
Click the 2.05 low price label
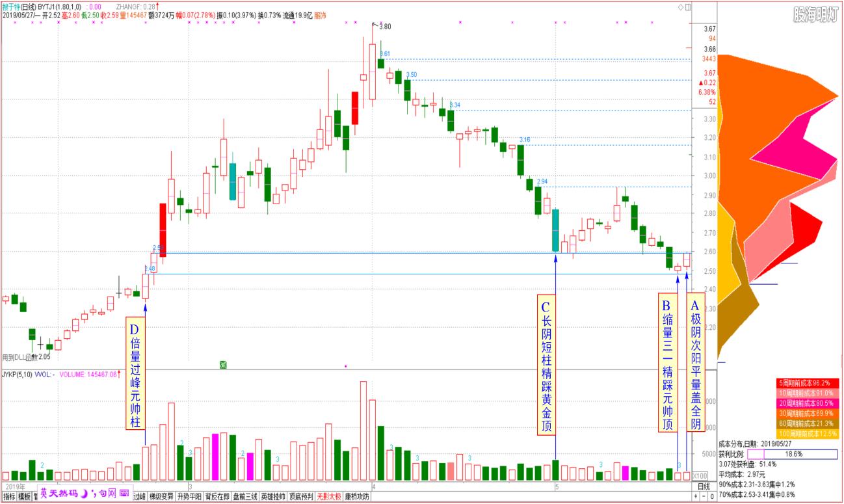tap(44, 357)
